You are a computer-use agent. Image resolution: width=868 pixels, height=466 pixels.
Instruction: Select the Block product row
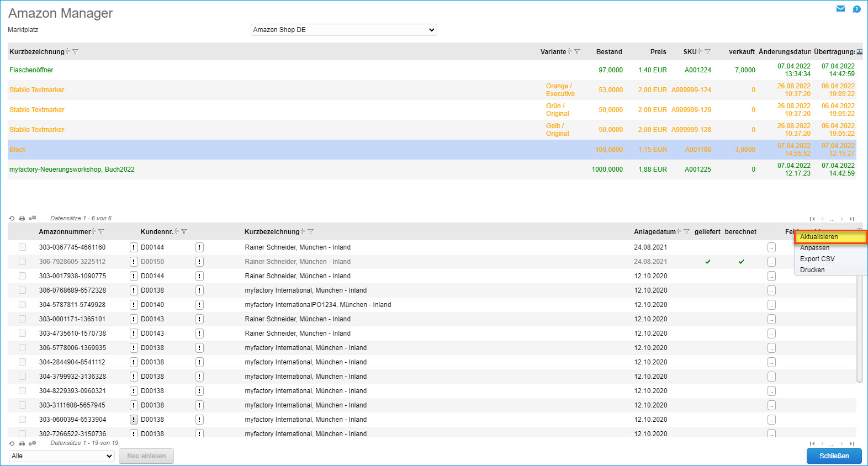pyautogui.click(x=432, y=150)
